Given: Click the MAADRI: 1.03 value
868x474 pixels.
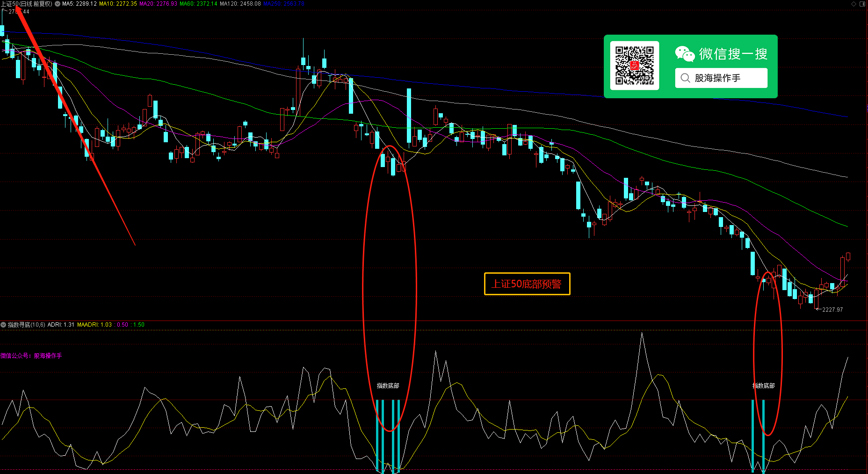Looking at the screenshot, I should click(x=94, y=325).
